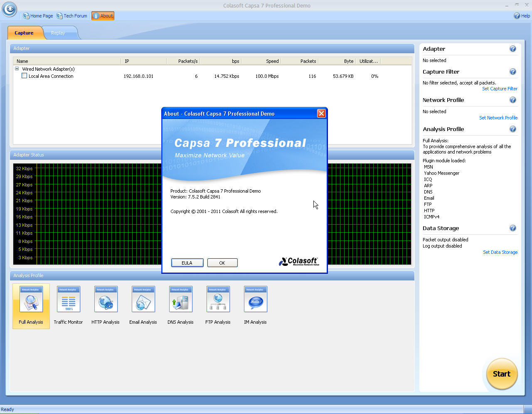Screen dimensions: 532x414
Task: Click the Ready status bar text
Action: (7, 409)
